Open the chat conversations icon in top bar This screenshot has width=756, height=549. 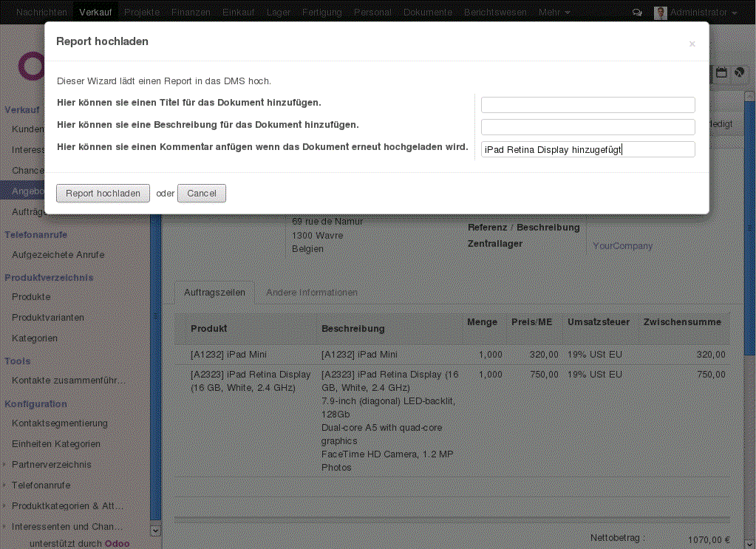point(637,13)
